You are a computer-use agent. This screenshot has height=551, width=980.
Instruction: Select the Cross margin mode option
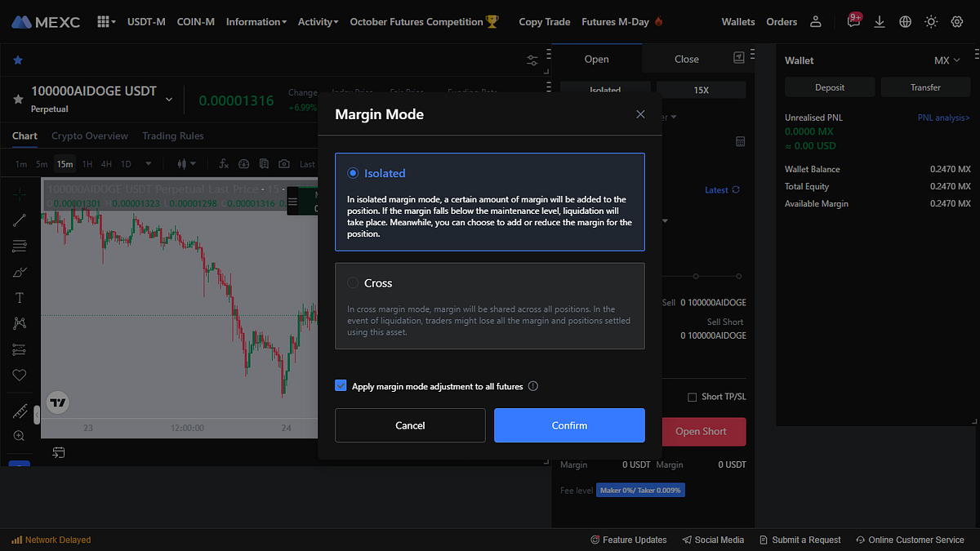click(352, 282)
